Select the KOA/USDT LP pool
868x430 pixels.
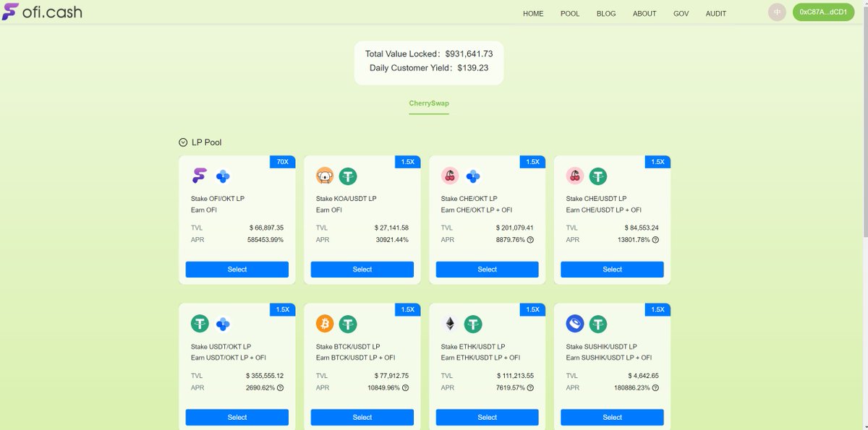point(362,270)
